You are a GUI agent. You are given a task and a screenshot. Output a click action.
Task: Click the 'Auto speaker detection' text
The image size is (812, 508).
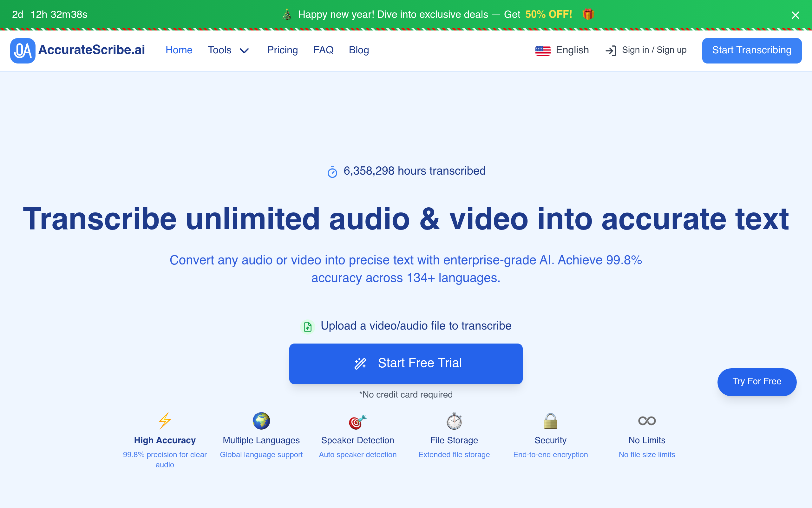point(358,455)
